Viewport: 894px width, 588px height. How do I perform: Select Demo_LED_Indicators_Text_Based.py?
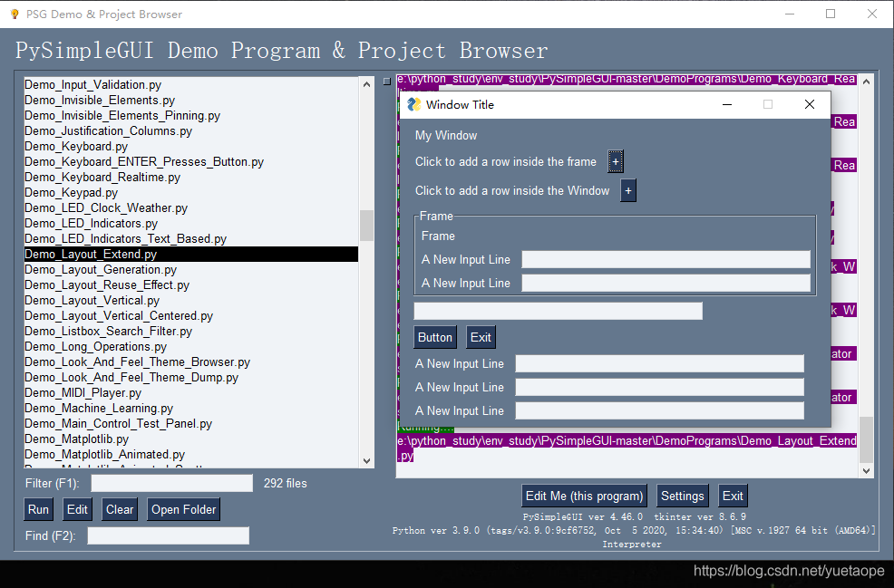coord(191,238)
